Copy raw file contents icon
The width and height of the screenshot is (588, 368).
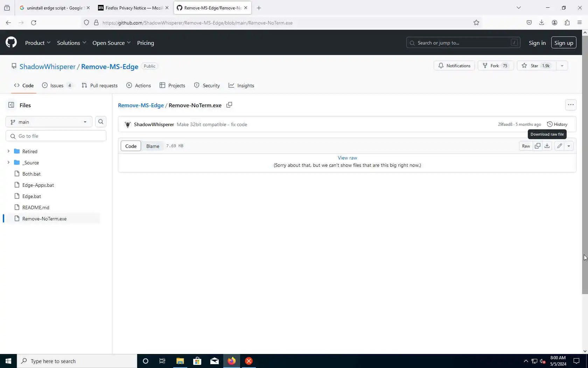538,146
